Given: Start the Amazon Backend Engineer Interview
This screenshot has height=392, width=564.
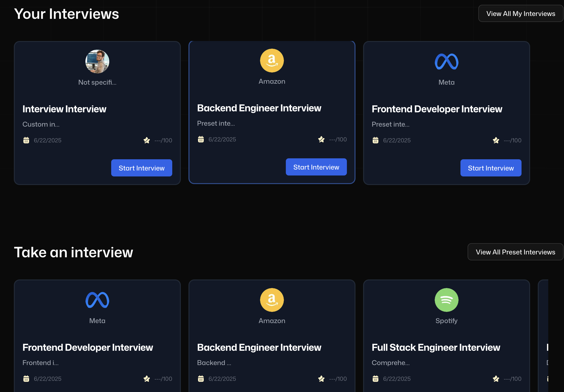Looking at the screenshot, I should pyautogui.click(x=316, y=167).
